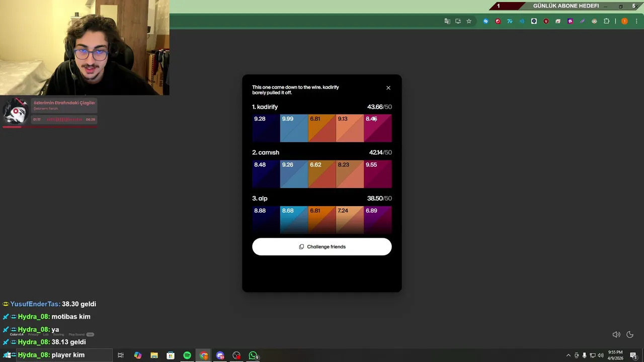Open the Scoring link in the page footer
644x362 pixels.
[x=58, y=334]
